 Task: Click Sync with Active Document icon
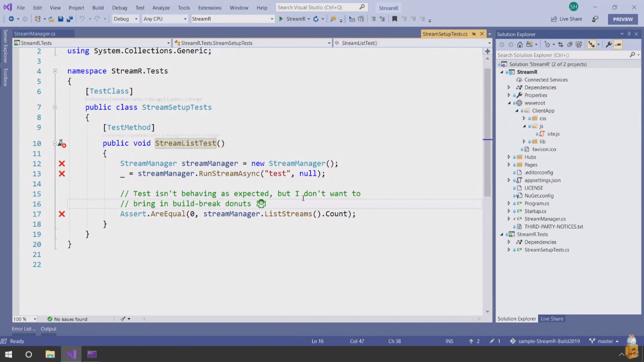pos(560,44)
